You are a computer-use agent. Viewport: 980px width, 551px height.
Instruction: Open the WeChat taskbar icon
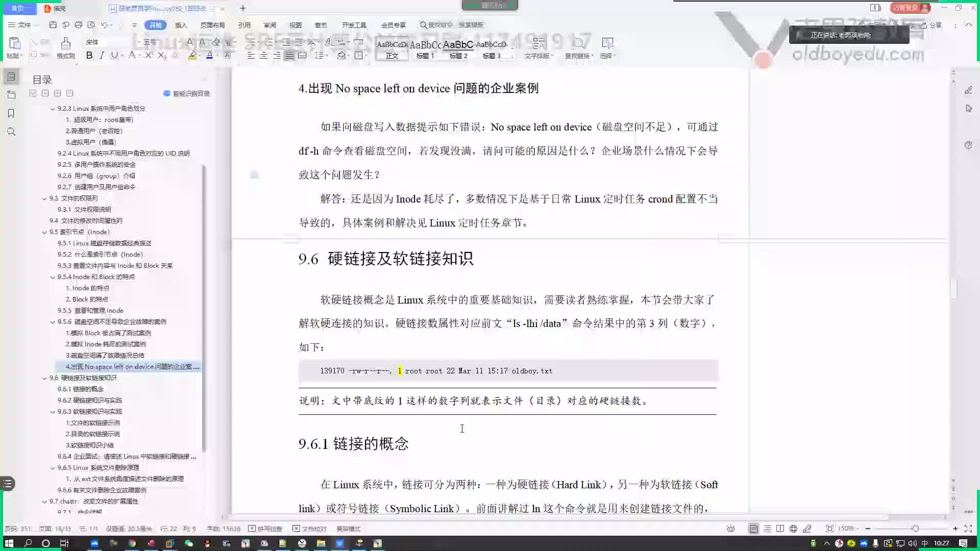tap(189, 543)
